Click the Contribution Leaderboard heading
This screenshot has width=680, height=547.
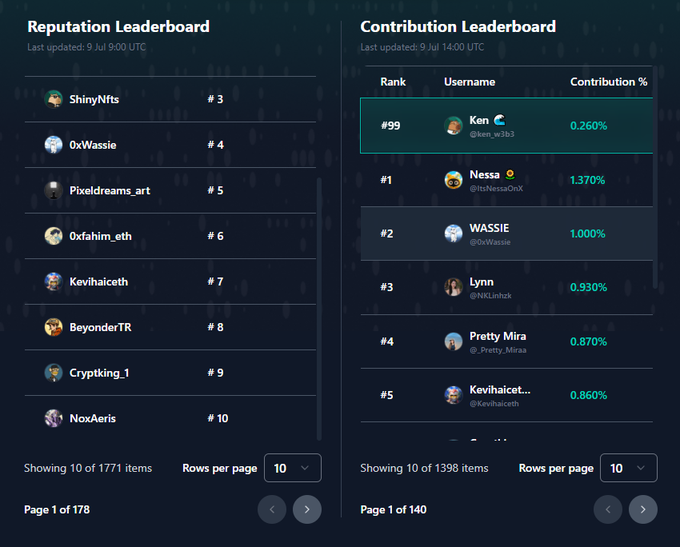tap(458, 26)
